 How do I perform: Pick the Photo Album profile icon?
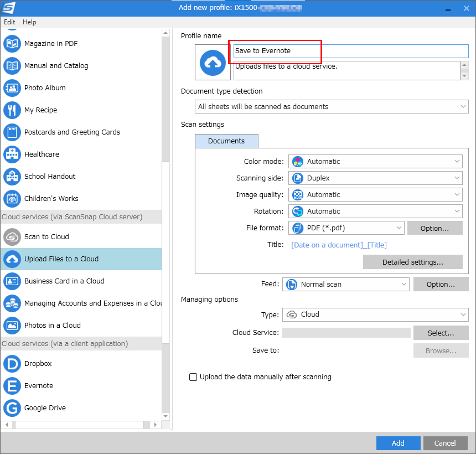click(x=12, y=88)
